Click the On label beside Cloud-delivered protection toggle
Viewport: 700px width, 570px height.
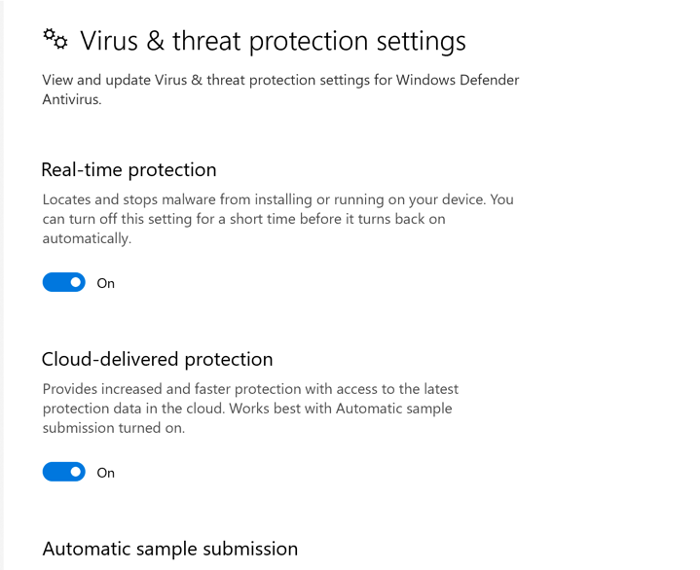coord(106,473)
